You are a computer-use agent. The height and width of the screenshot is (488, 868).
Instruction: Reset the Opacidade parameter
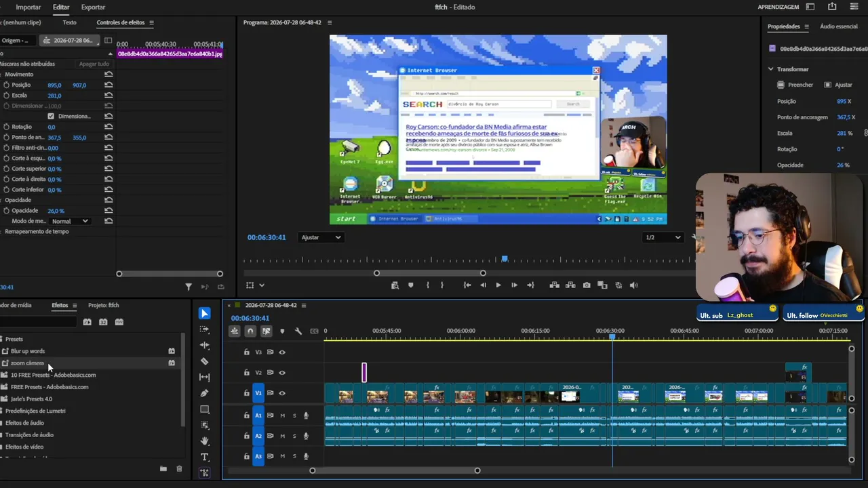point(108,211)
